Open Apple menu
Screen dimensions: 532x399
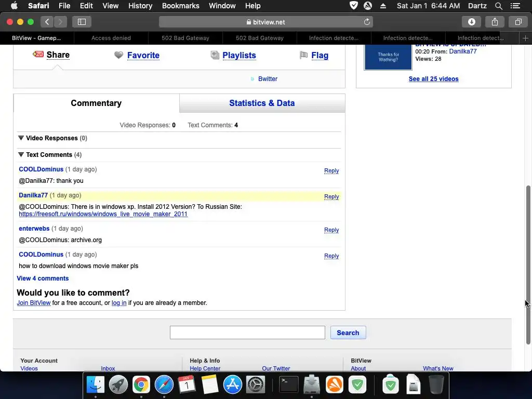click(x=14, y=6)
